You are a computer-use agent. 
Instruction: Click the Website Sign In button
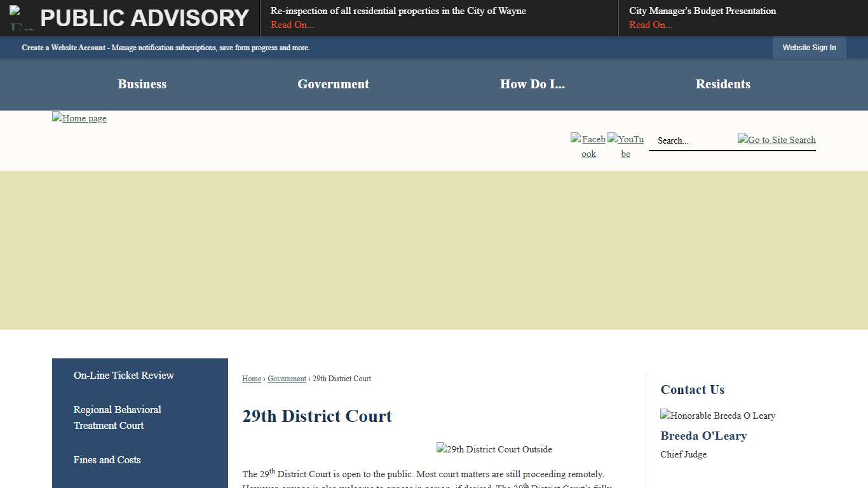click(x=809, y=47)
